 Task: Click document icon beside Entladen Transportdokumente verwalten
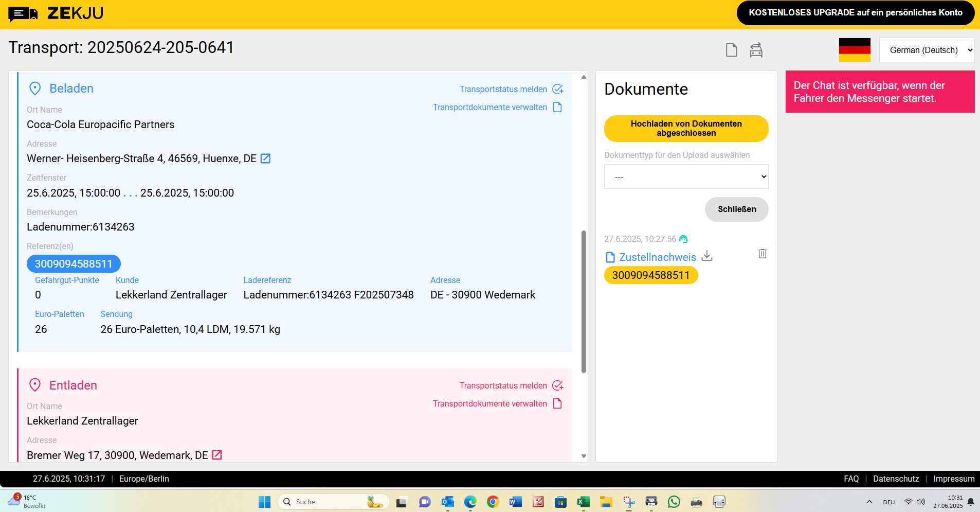557,403
